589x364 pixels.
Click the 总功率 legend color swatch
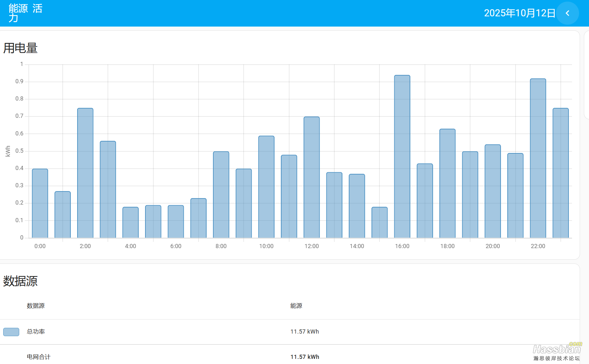click(11, 332)
